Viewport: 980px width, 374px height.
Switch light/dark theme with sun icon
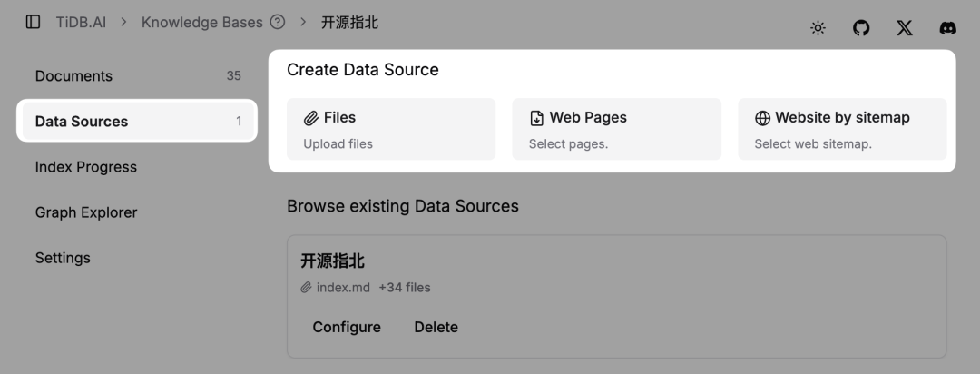coord(818,28)
